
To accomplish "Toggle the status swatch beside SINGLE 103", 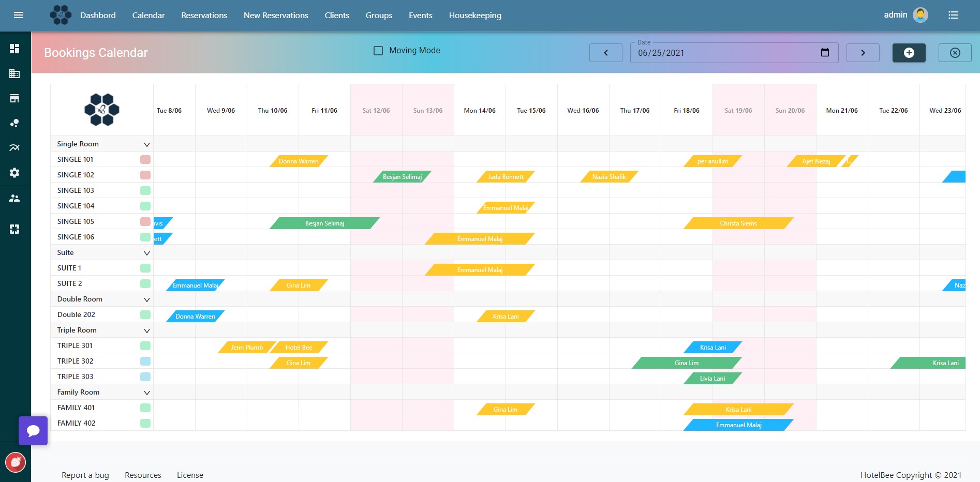I will 145,190.
